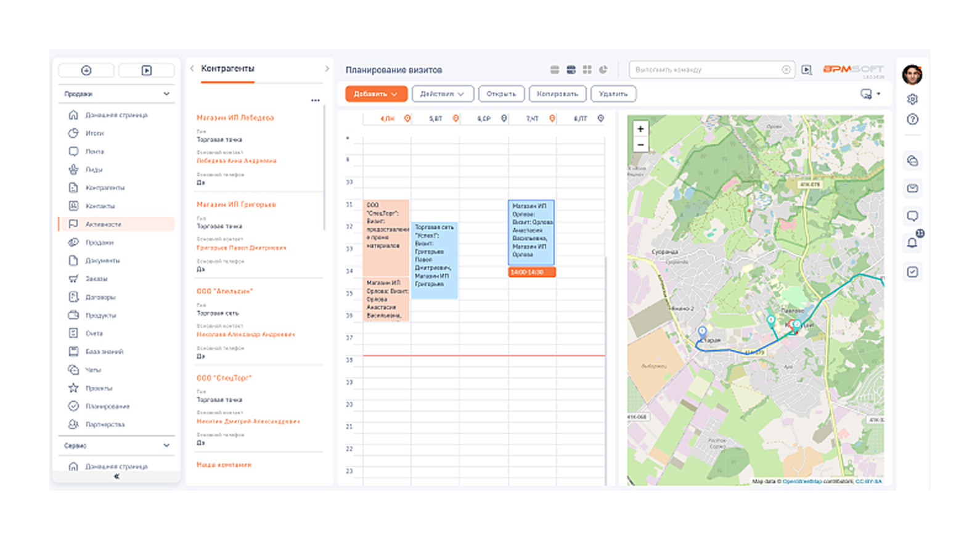This screenshot has width=980, height=540.
Task: Toggle the map pin for Friday 8
Action: coord(600,118)
